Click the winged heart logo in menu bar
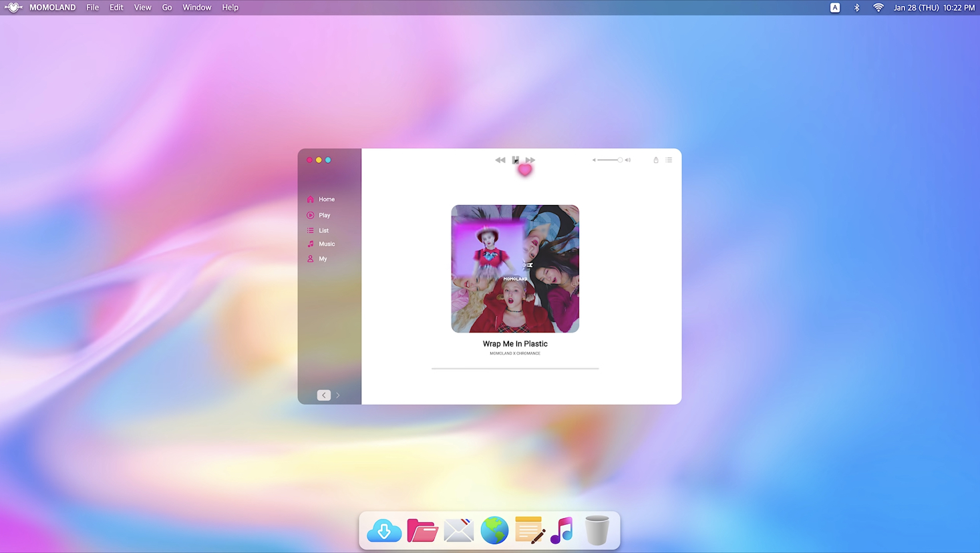The width and height of the screenshot is (980, 553). point(13,7)
